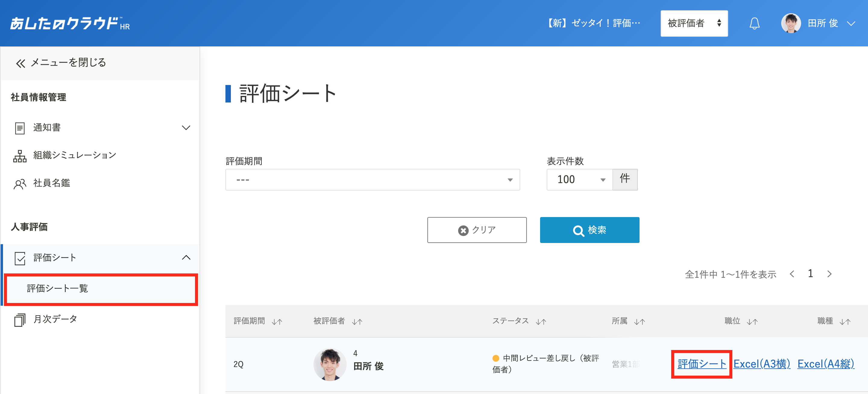Click the 社員名鑑 people icon
Screen dimensions: 868x394
pos(20,184)
